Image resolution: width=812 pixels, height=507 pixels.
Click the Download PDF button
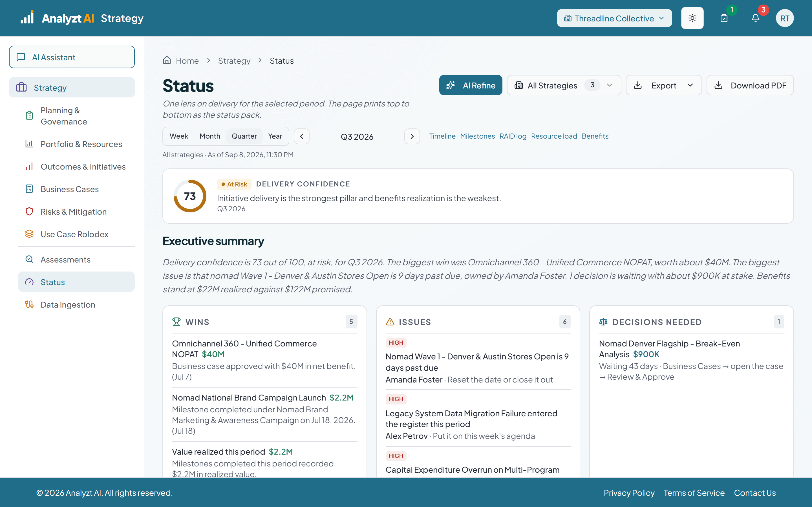click(x=750, y=85)
